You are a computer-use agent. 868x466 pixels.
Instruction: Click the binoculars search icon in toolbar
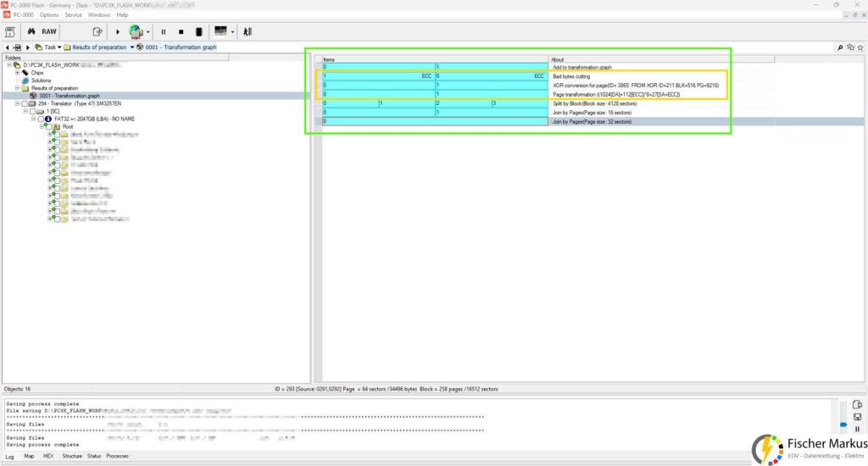click(30, 31)
